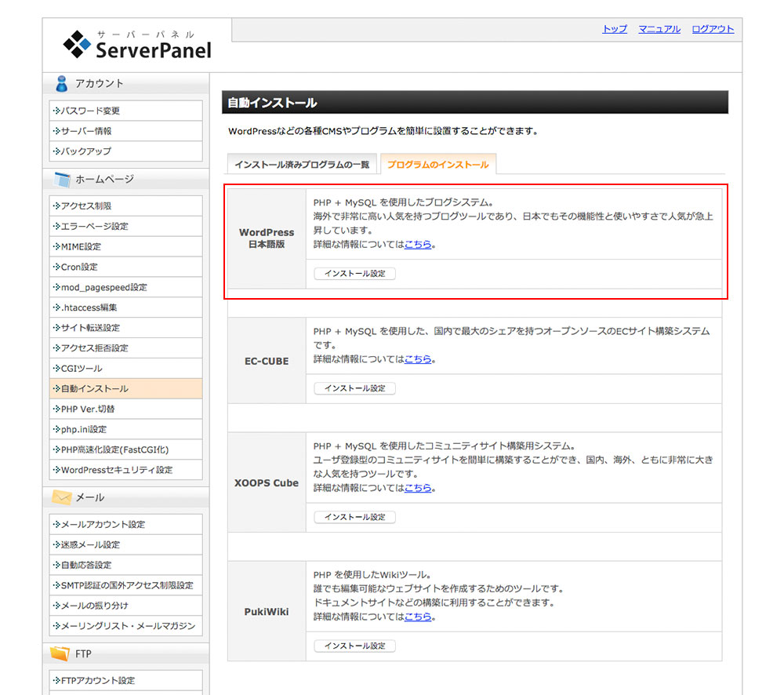784x695 pixels.
Task: Select 迷惑メール設定 menu item
Action: click(126, 545)
